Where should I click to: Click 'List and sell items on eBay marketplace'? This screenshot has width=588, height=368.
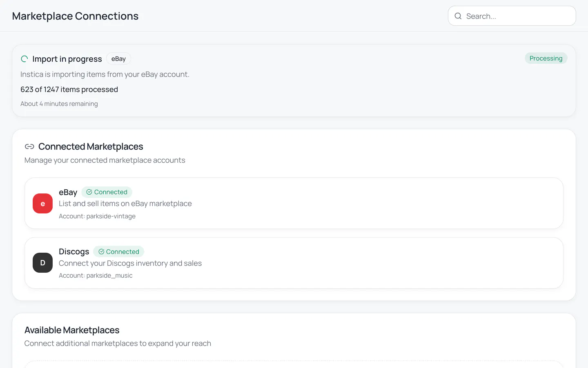tap(125, 204)
